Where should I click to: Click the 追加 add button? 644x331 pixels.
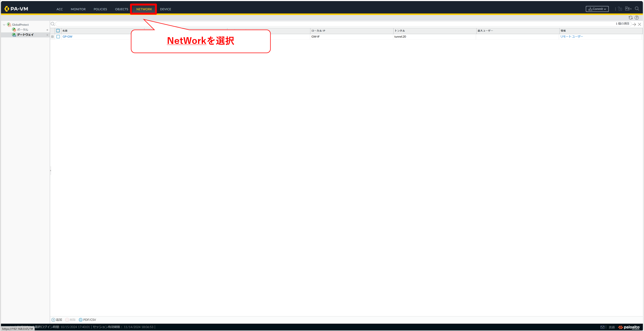coord(57,320)
